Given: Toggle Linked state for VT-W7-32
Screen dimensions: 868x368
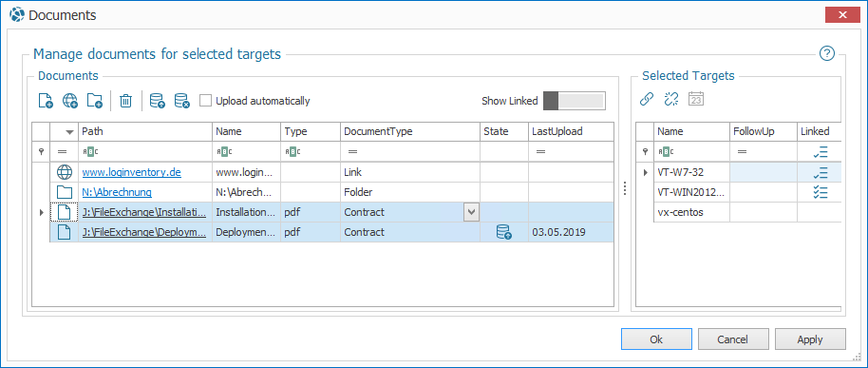Looking at the screenshot, I should point(821,172).
